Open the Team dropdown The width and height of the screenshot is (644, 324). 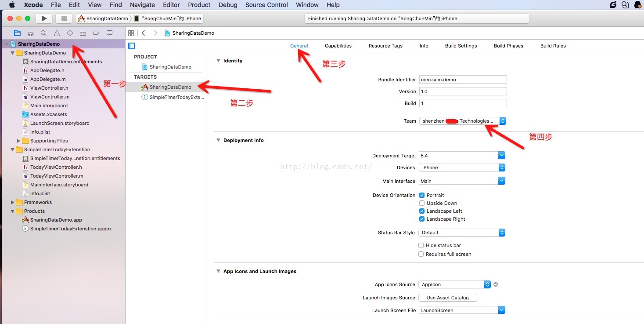463,121
